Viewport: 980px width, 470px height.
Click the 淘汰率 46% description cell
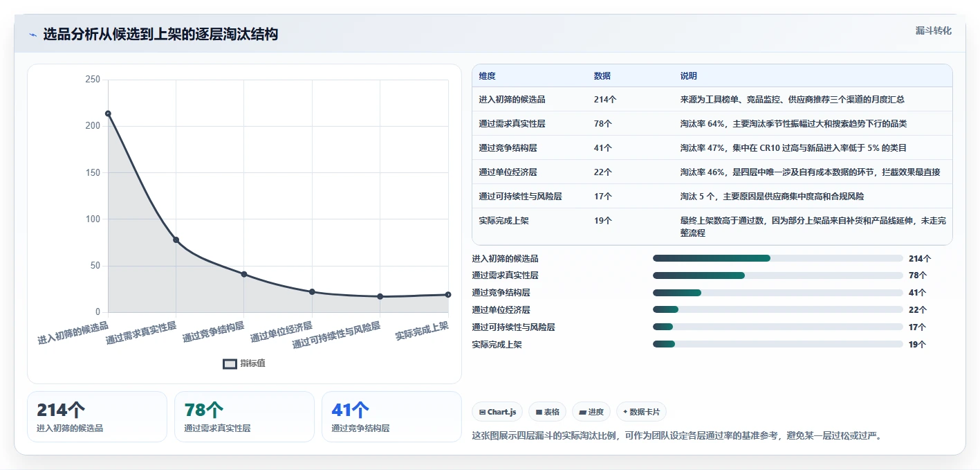point(813,172)
